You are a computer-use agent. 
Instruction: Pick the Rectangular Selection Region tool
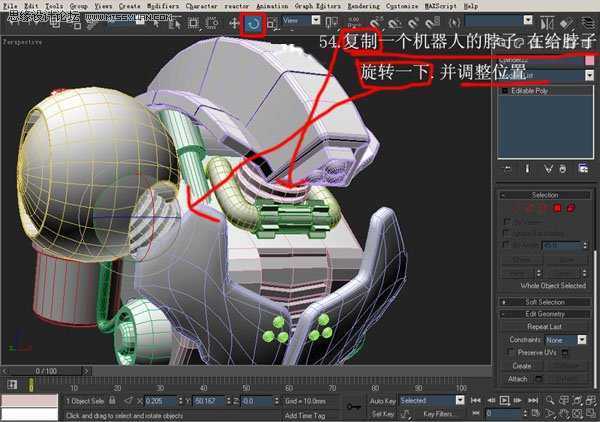coord(194,23)
